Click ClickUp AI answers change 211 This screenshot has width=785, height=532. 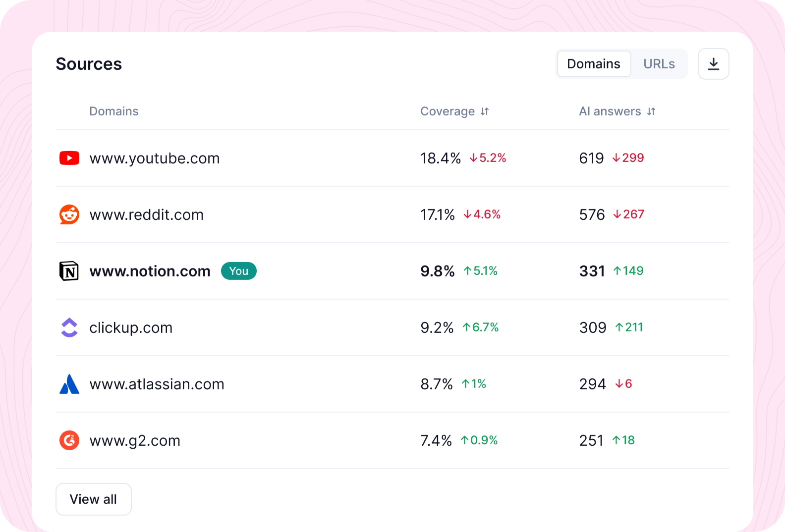pos(629,327)
